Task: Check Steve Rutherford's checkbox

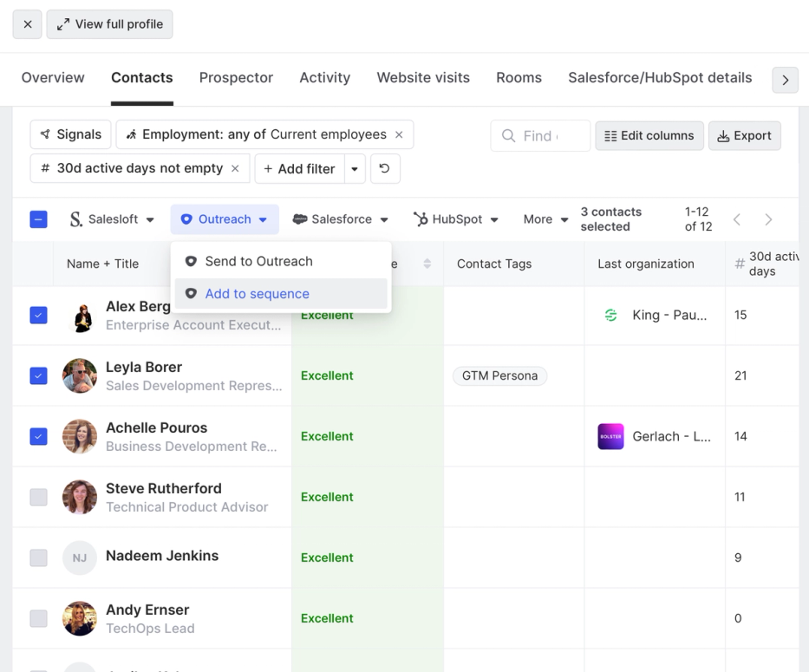Action: (x=39, y=497)
